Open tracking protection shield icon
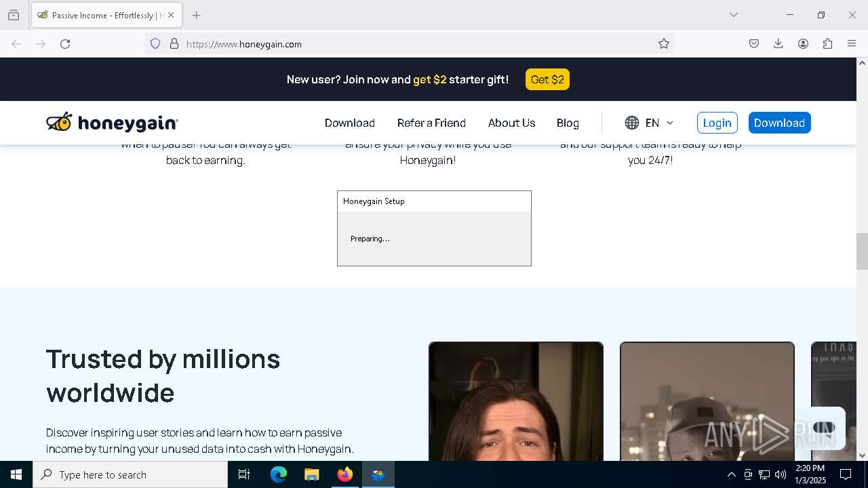868x488 pixels. point(155,43)
